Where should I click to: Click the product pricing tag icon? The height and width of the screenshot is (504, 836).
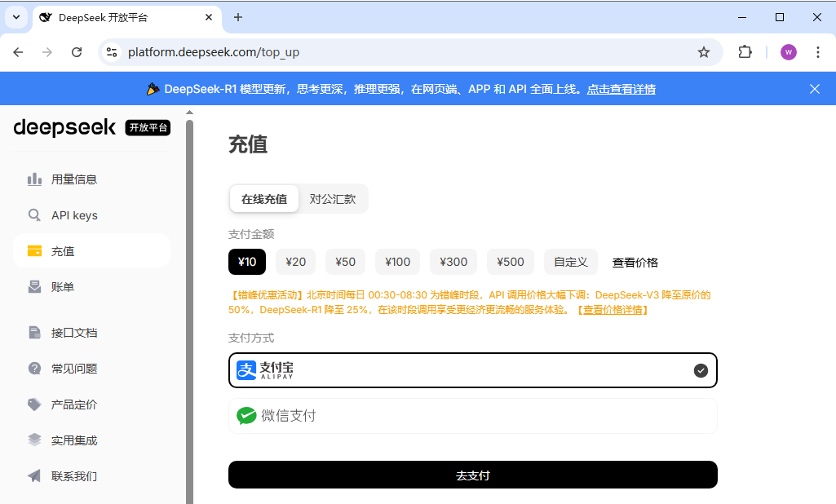point(34,405)
